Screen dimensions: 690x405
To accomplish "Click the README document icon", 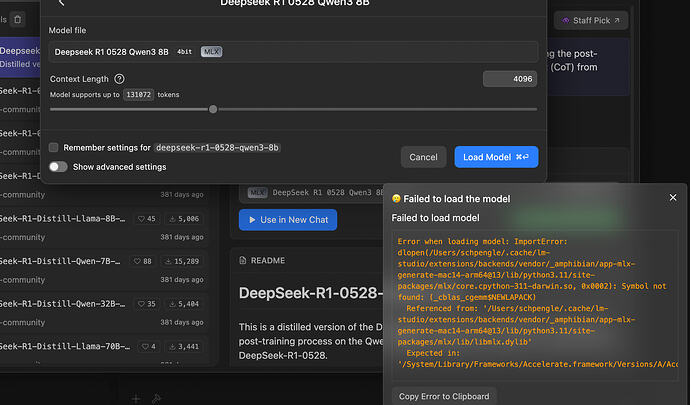I will (242, 261).
